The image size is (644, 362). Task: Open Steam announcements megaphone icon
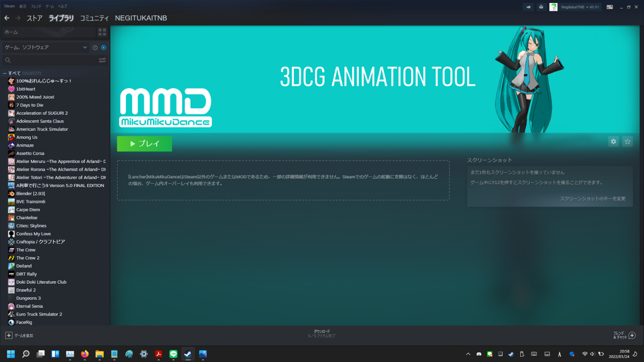tap(528, 7)
